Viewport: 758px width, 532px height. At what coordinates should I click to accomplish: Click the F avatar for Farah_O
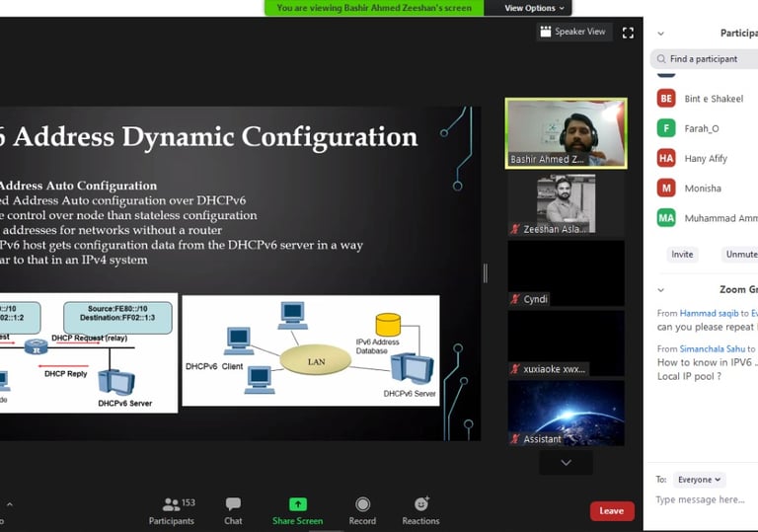666,128
